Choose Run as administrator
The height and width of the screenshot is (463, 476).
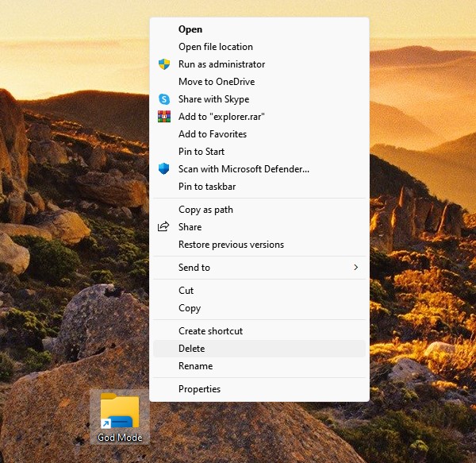coord(259,64)
